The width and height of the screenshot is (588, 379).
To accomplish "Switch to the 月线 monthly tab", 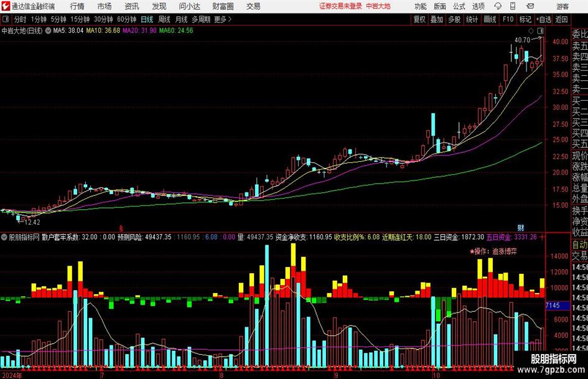I will click(182, 19).
